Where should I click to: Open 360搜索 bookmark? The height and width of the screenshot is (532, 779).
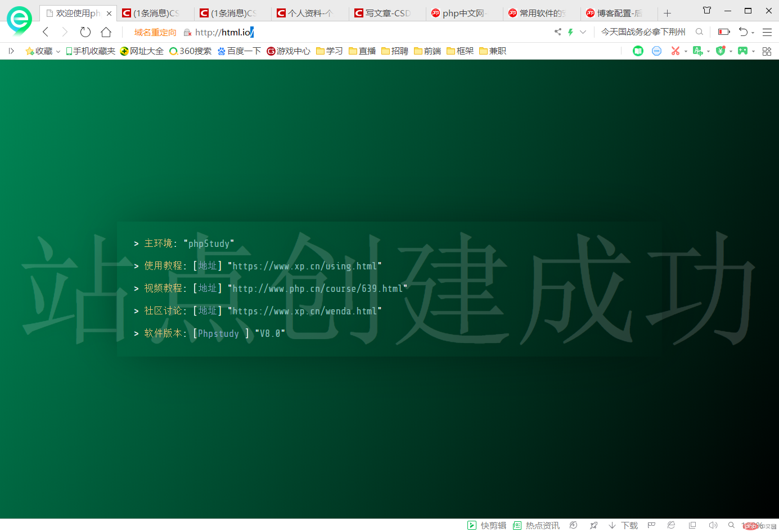pos(191,51)
